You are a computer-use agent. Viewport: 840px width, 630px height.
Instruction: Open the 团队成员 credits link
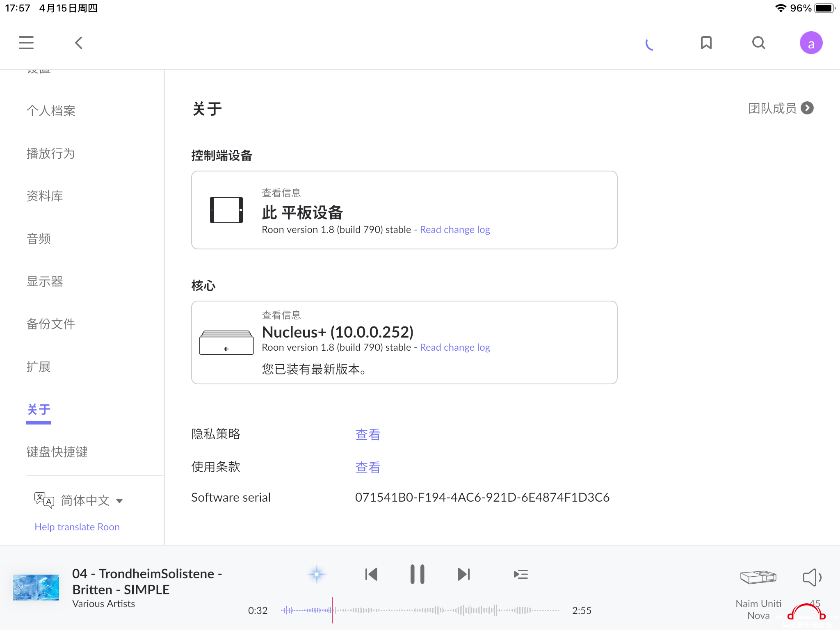point(772,108)
